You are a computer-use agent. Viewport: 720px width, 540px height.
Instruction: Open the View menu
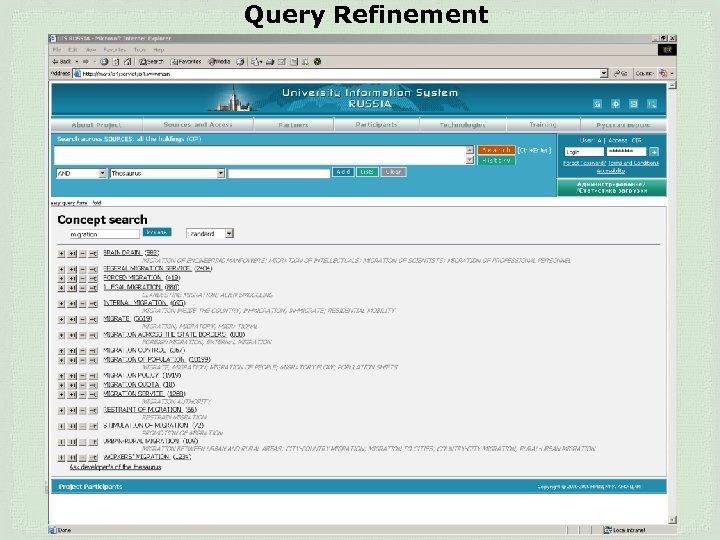91,50
